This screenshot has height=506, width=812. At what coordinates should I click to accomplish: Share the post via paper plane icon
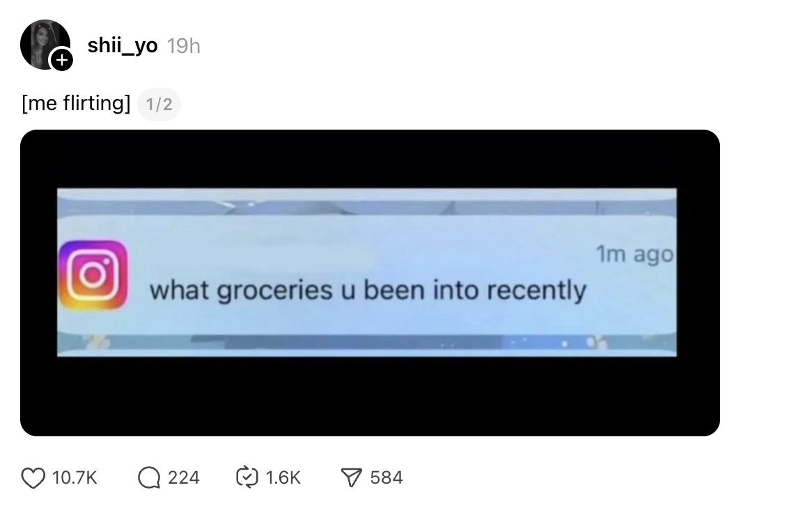tap(352, 477)
